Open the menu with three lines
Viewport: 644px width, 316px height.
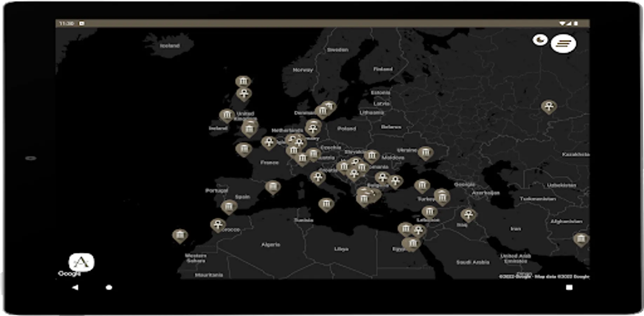(x=563, y=44)
